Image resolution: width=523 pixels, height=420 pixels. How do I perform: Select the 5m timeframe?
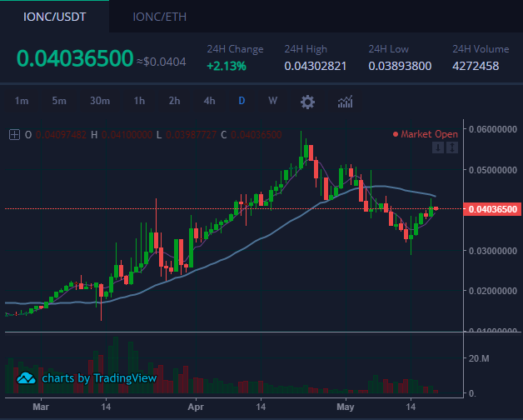pyautogui.click(x=59, y=101)
